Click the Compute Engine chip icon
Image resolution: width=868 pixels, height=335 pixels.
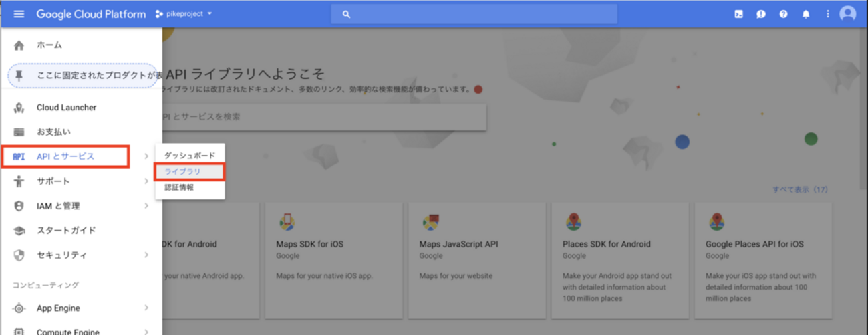pyautogui.click(x=19, y=332)
